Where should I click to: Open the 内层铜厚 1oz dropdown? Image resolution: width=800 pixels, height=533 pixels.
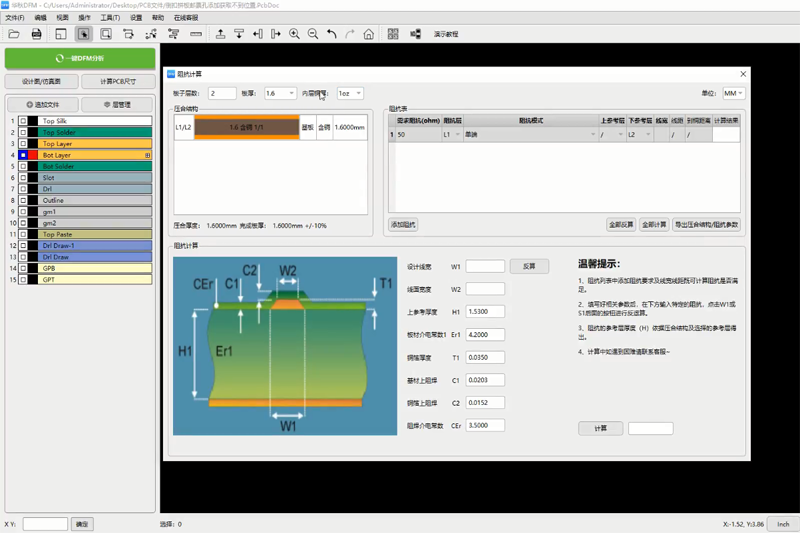(349, 93)
